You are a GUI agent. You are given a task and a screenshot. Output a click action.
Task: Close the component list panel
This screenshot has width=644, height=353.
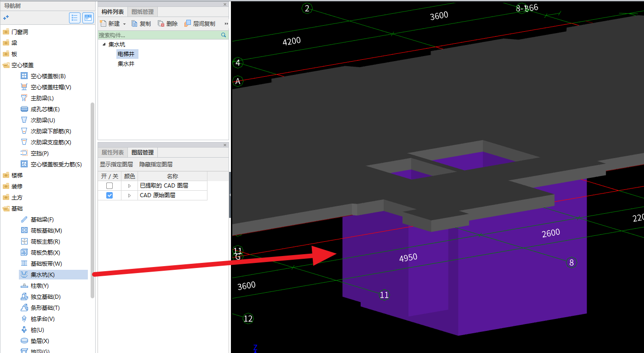click(225, 5)
